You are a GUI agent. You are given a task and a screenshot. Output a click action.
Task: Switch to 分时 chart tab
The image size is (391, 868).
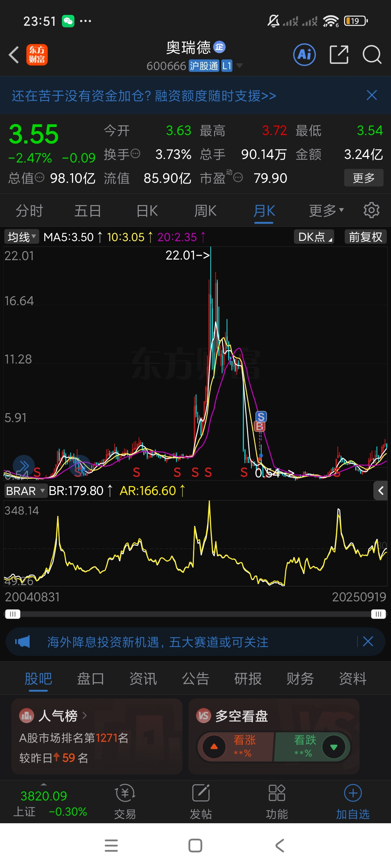coord(29,211)
